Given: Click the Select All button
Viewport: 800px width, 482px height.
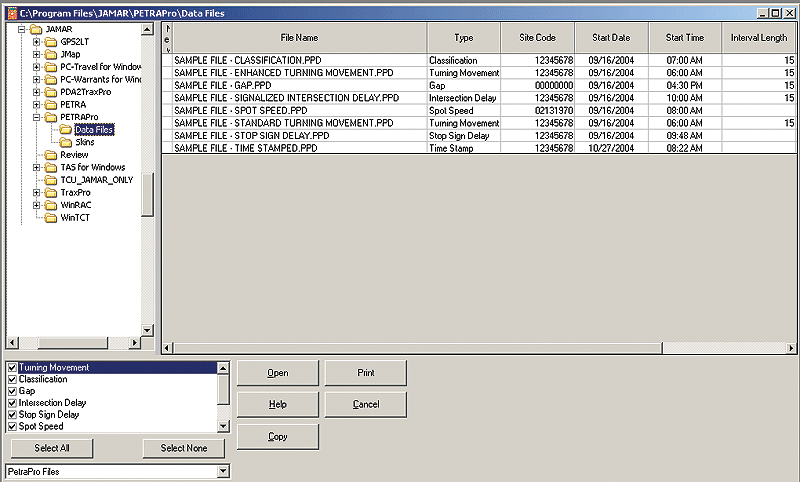Looking at the screenshot, I should tap(52, 448).
